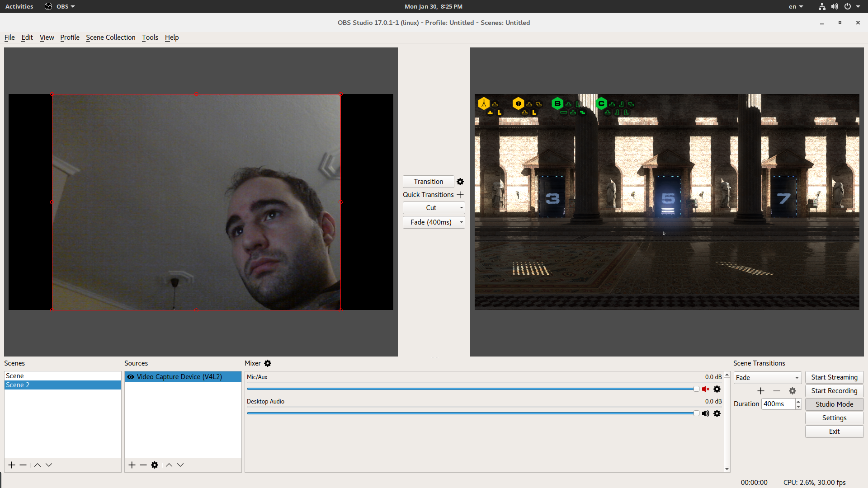Viewport: 868px width, 488px height.
Task: Remove selected scene with minus icon
Action: coord(23,465)
